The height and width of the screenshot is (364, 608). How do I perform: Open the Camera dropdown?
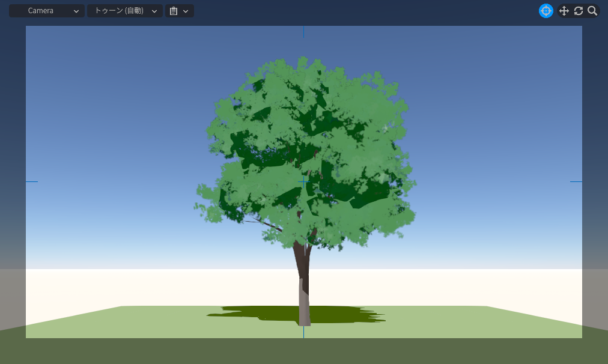tap(46, 11)
